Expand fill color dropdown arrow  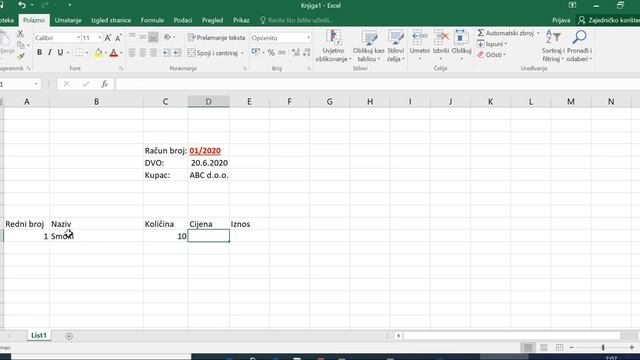[x=106, y=53]
